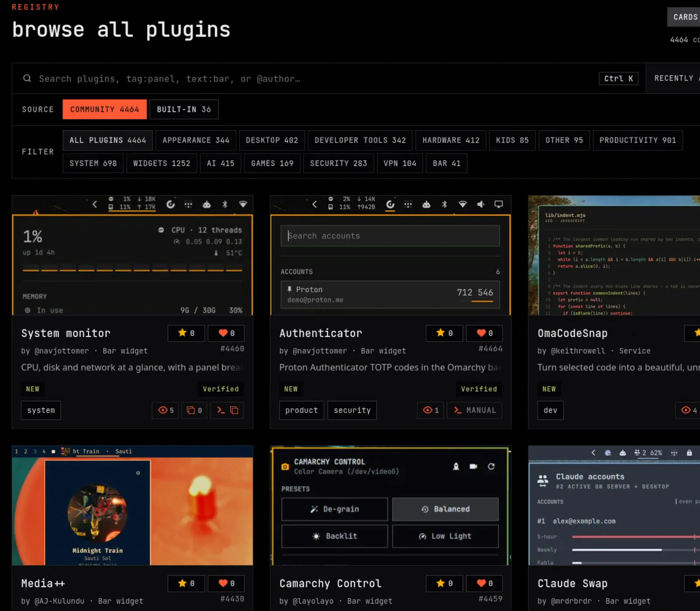Open Authenticator Manual install button

(x=475, y=410)
